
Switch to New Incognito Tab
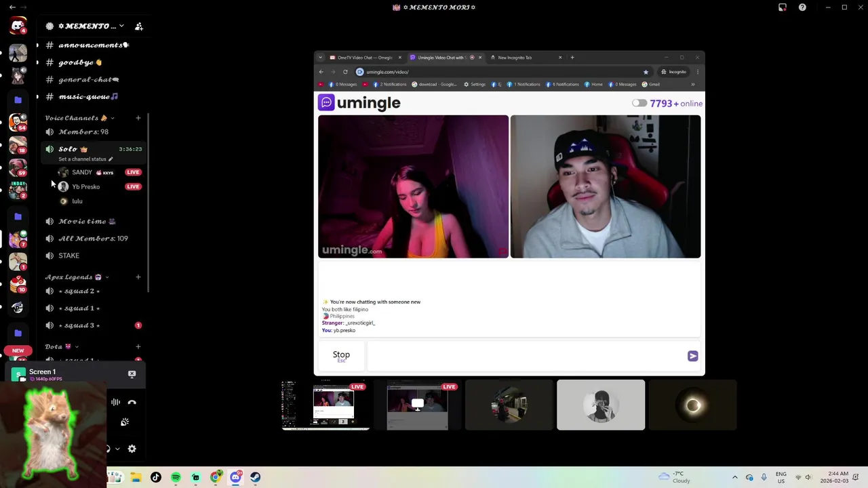pos(526,58)
